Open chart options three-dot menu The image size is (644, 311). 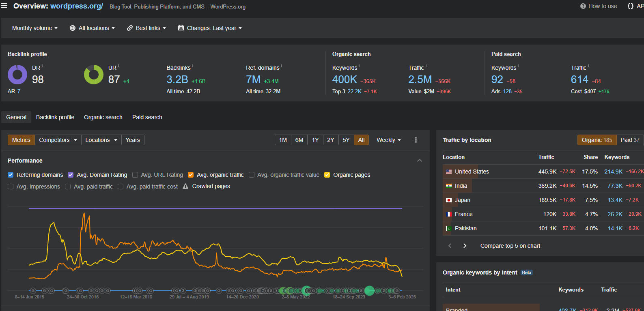pos(416,140)
